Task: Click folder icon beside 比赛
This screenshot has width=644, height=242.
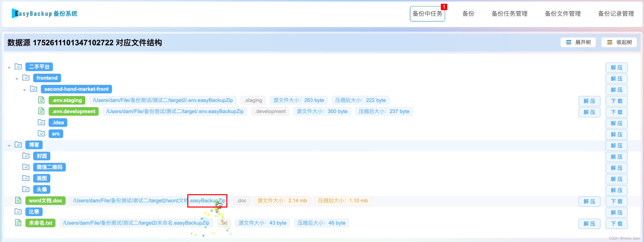Action: click(x=18, y=211)
